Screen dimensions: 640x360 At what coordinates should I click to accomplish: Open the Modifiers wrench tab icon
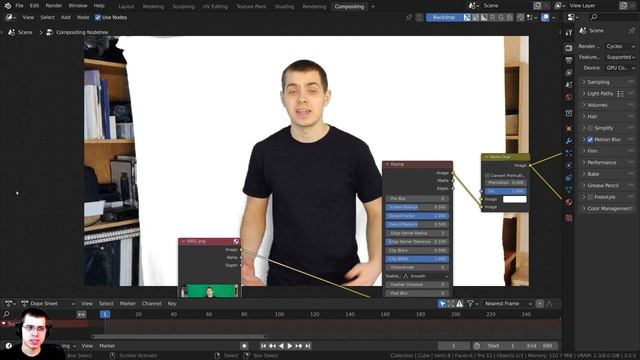pyautogui.click(x=569, y=141)
